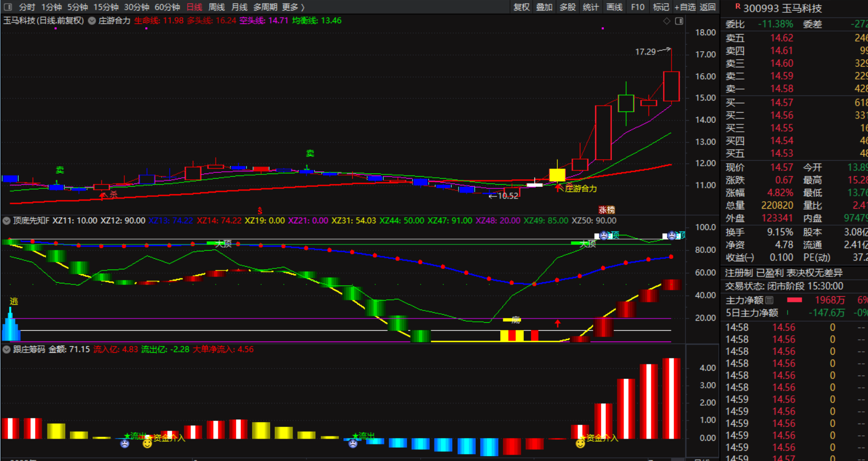The height and width of the screenshot is (461, 868).
Task: Click the 庄游合力 red arrow signal
Action: tap(559, 188)
